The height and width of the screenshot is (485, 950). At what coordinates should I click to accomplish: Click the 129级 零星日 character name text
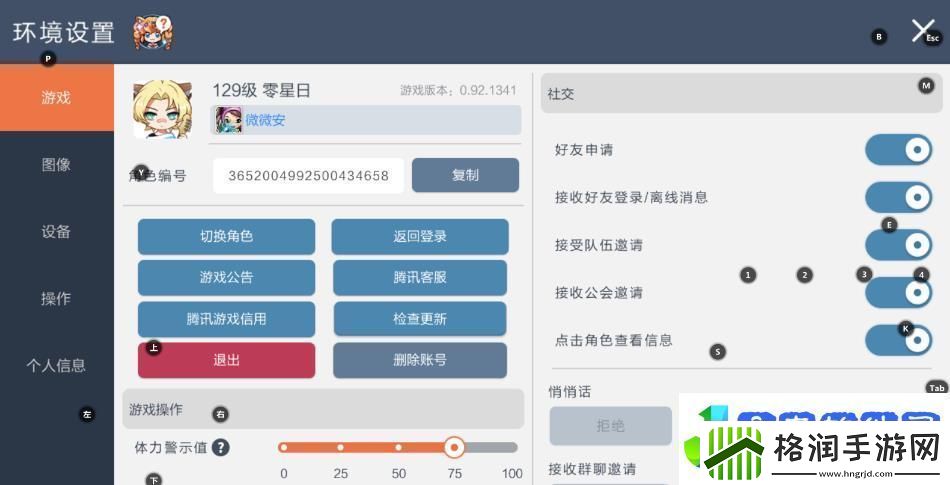(x=262, y=90)
